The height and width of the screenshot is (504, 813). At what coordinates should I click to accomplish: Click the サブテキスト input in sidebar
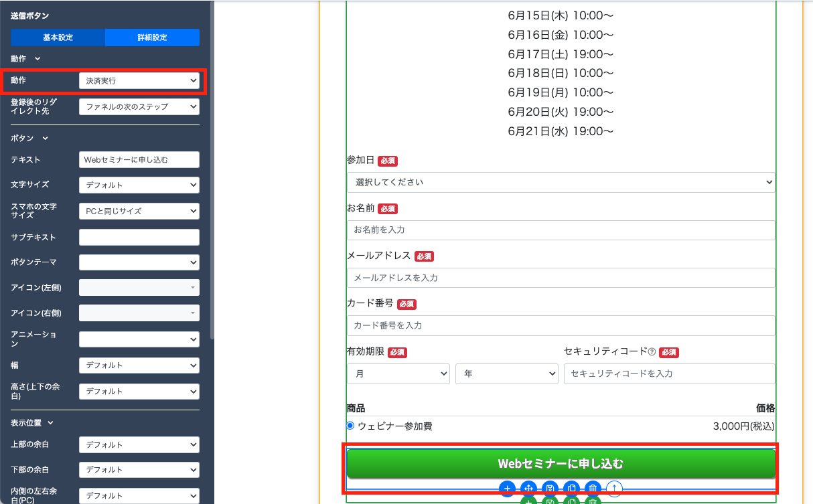pos(139,238)
